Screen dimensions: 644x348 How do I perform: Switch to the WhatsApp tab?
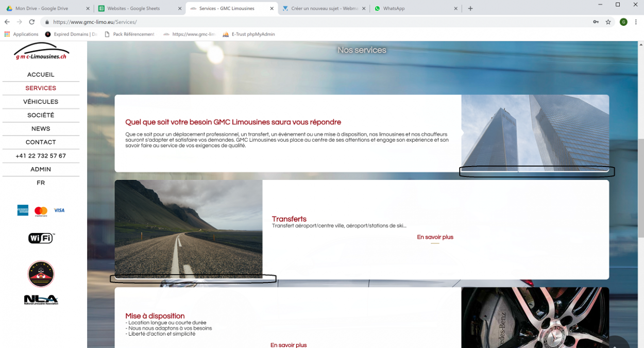[416, 9]
